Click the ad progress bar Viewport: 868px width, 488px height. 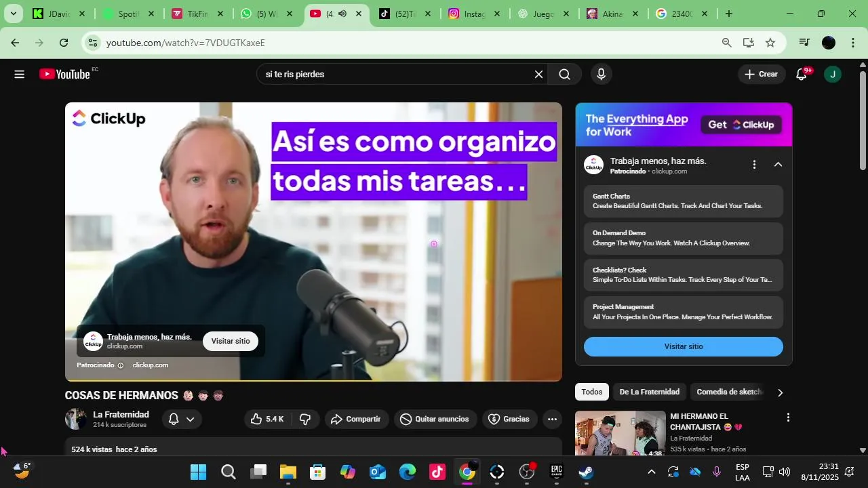[x=313, y=380]
